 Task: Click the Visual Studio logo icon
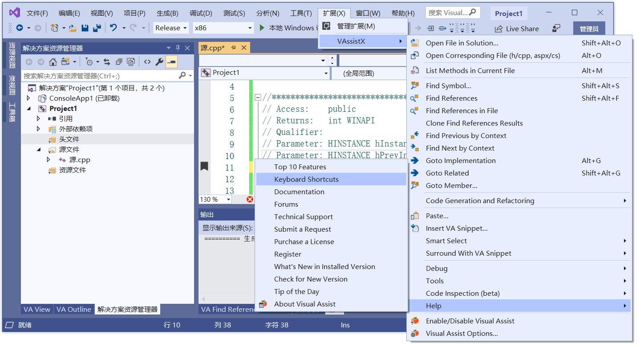[x=14, y=12]
